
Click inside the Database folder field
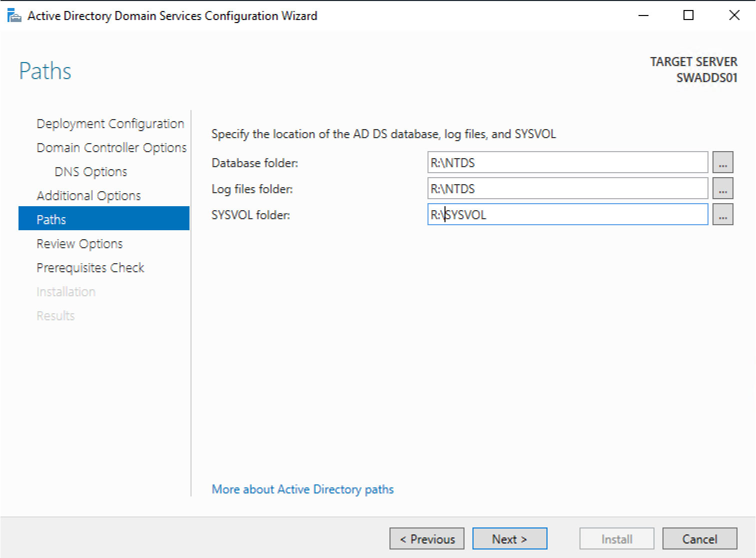pos(567,163)
